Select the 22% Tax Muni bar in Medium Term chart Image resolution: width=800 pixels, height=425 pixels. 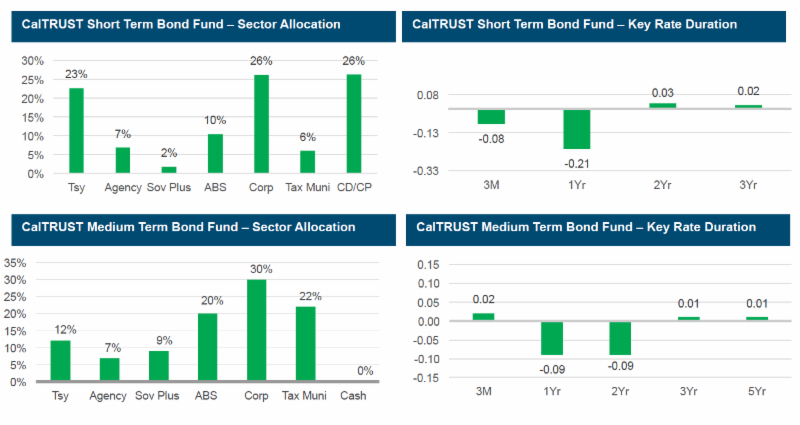(307, 343)
